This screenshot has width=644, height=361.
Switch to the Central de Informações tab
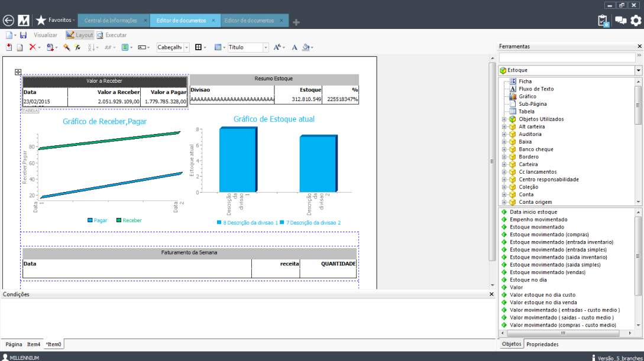point(111,21)
